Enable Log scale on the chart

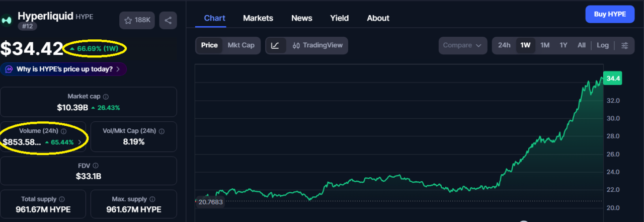tap(602, 45)
